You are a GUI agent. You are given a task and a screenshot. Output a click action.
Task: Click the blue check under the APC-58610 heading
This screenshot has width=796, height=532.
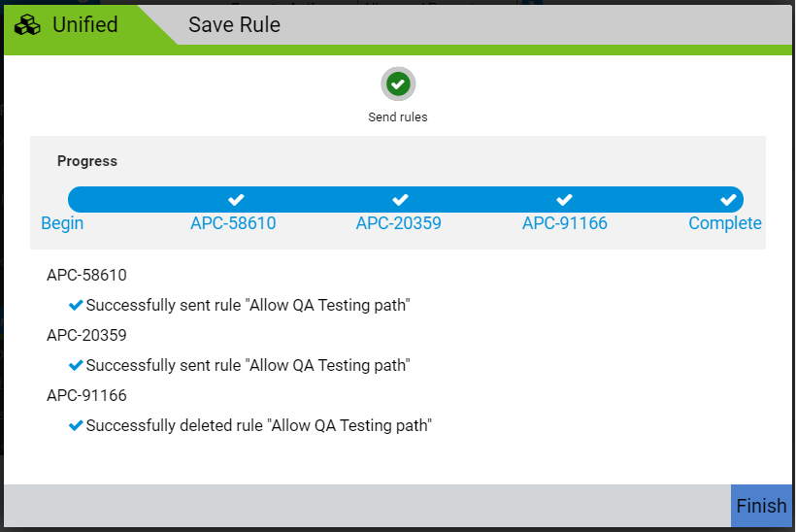point(76,306)
